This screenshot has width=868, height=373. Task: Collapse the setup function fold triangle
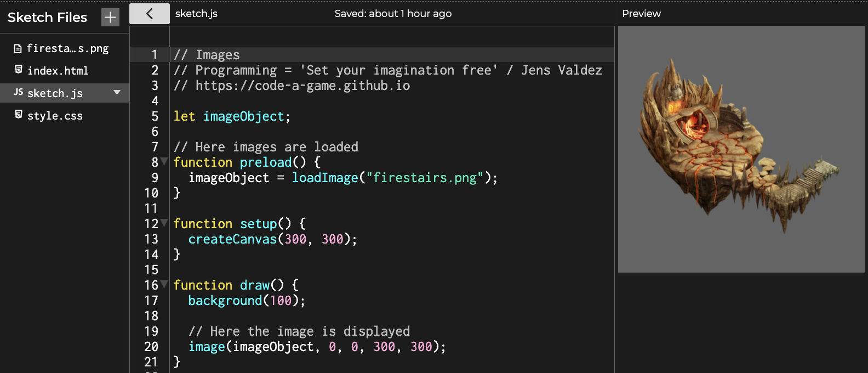pos(164,223)
